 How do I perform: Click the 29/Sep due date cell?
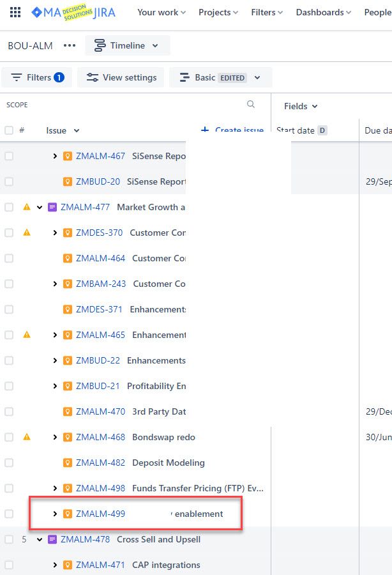[x=379, y=181]
